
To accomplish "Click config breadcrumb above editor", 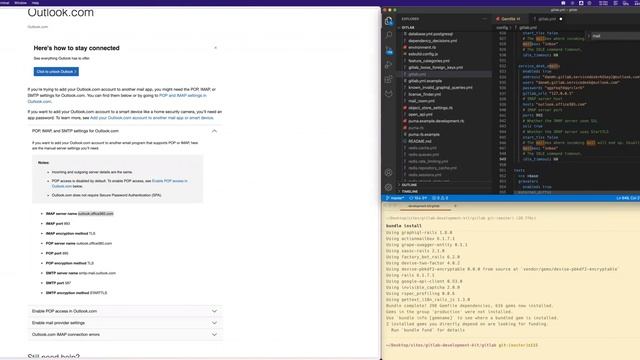I will pos(502,28).
